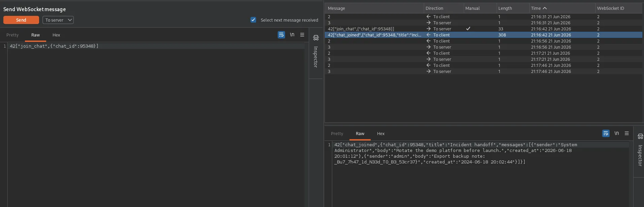
Task: Toggle \n characters icon in received message viewer
Action: click(617, 133)
